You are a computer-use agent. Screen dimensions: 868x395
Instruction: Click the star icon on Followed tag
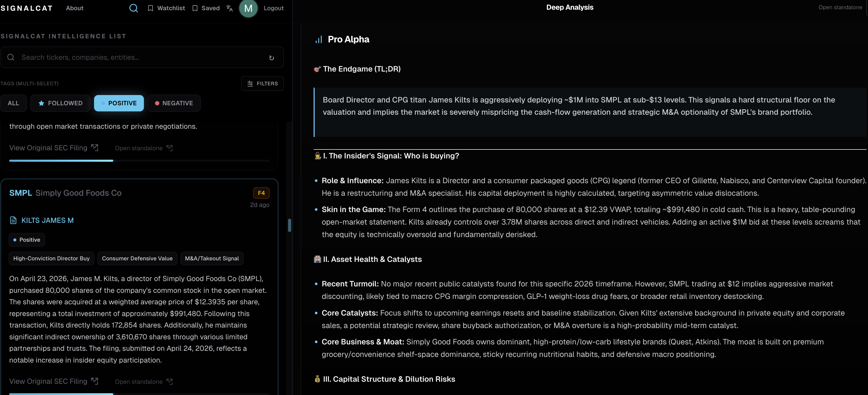click(41, 103)
